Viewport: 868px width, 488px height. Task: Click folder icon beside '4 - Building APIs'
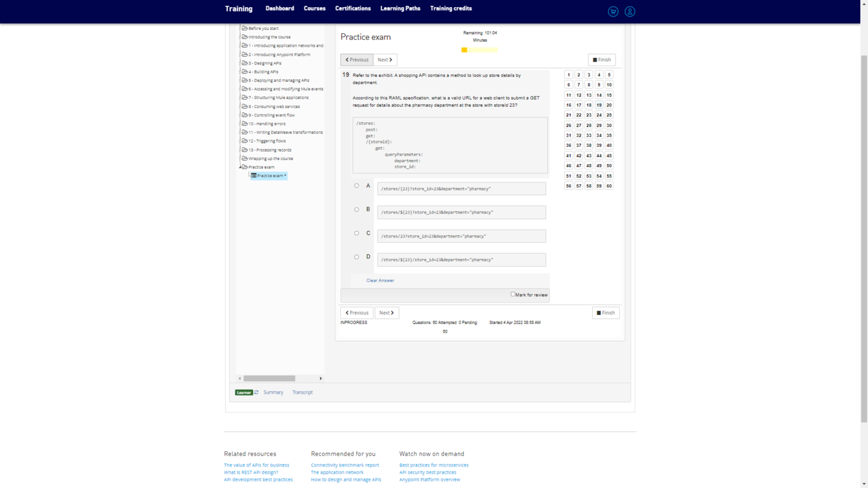[x=245, y=72]
